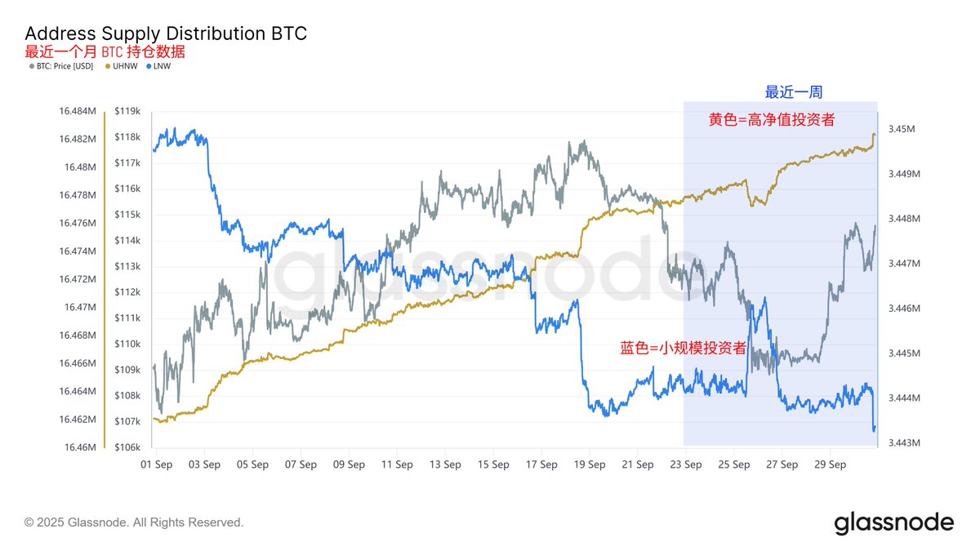Click the Glassnode copyright notice text

[134, 522]
